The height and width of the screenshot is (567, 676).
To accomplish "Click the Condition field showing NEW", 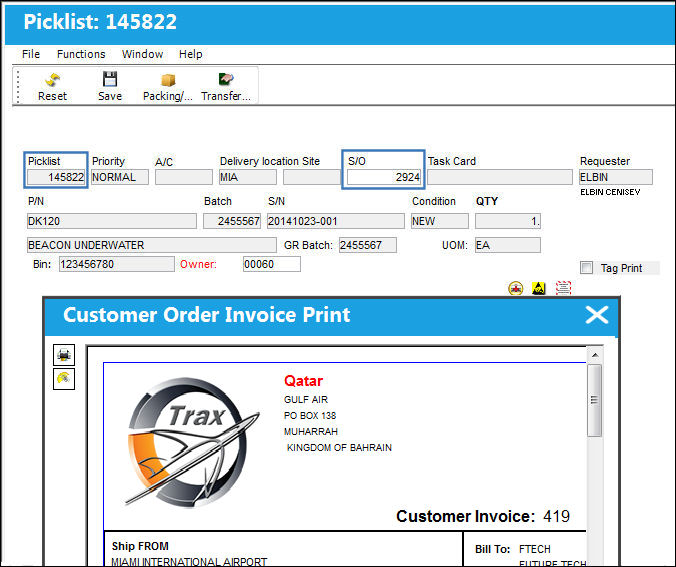I will coord(440,221).
